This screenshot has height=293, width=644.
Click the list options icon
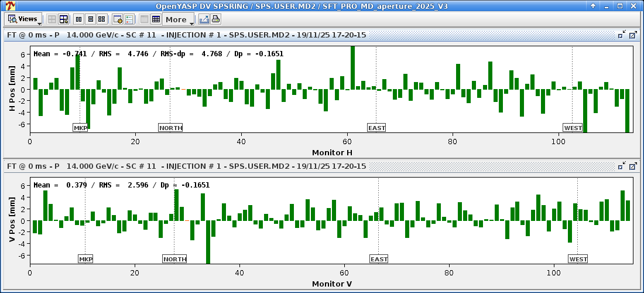(x=129, y=19)
